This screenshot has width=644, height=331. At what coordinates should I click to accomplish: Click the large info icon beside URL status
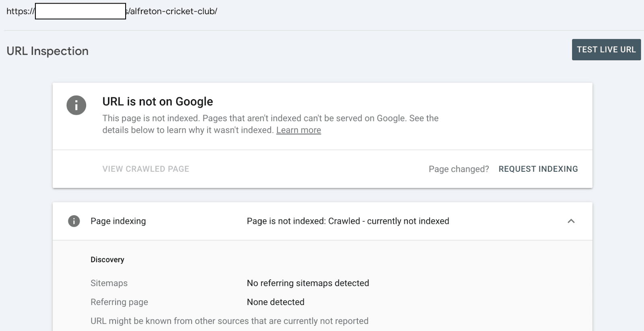(x=76, y=105)
